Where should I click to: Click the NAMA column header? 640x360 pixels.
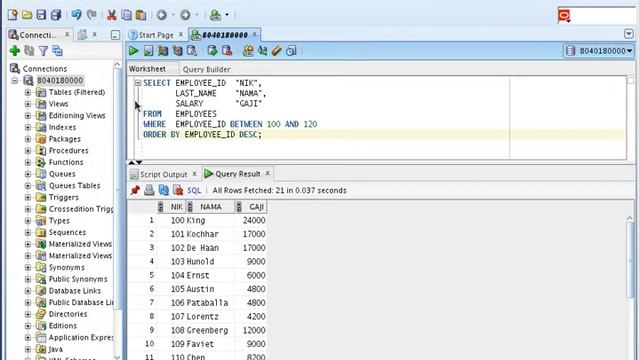coord(210,207)
